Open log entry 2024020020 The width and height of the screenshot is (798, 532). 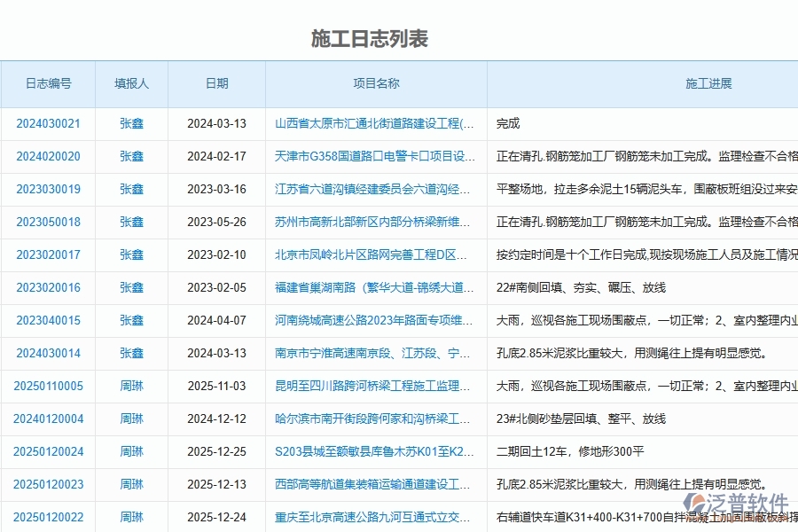coord(47,156)
